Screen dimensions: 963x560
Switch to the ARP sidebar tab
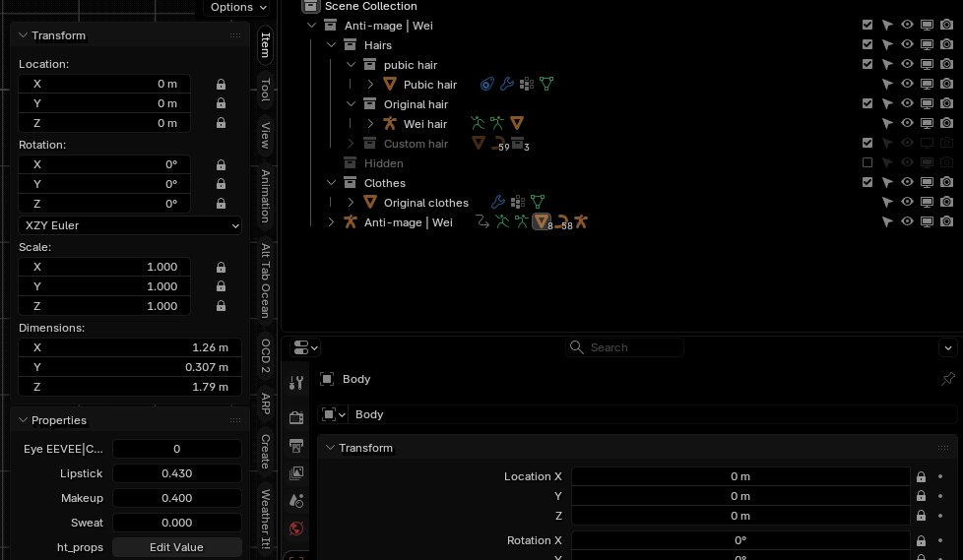tap(265, 404)
